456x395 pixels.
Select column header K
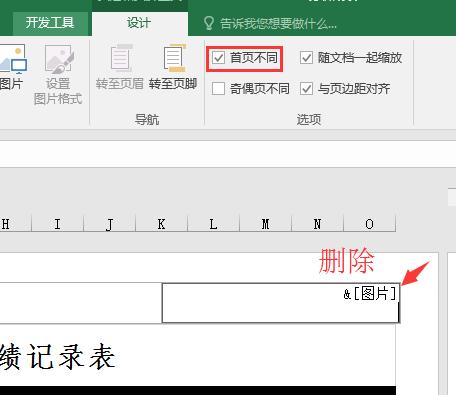[x=161, y=224]
